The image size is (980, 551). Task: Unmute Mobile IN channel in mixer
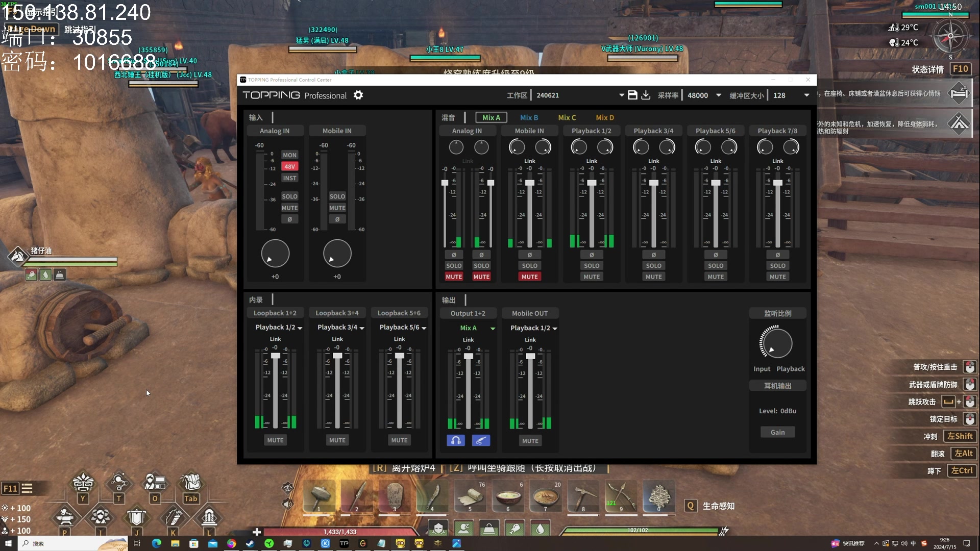[529, 277]
